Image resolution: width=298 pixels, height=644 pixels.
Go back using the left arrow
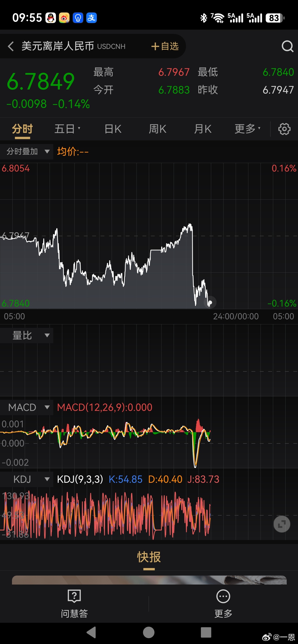click(10, 46)
